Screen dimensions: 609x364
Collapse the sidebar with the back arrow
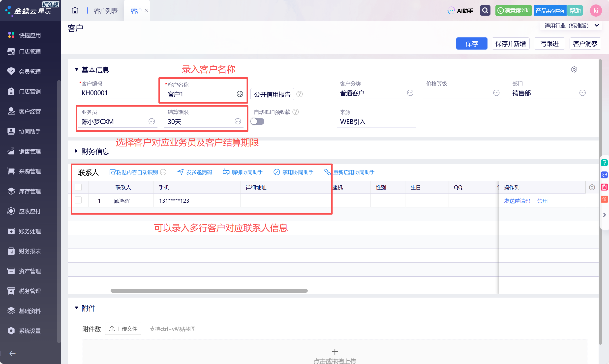point(12,354)
